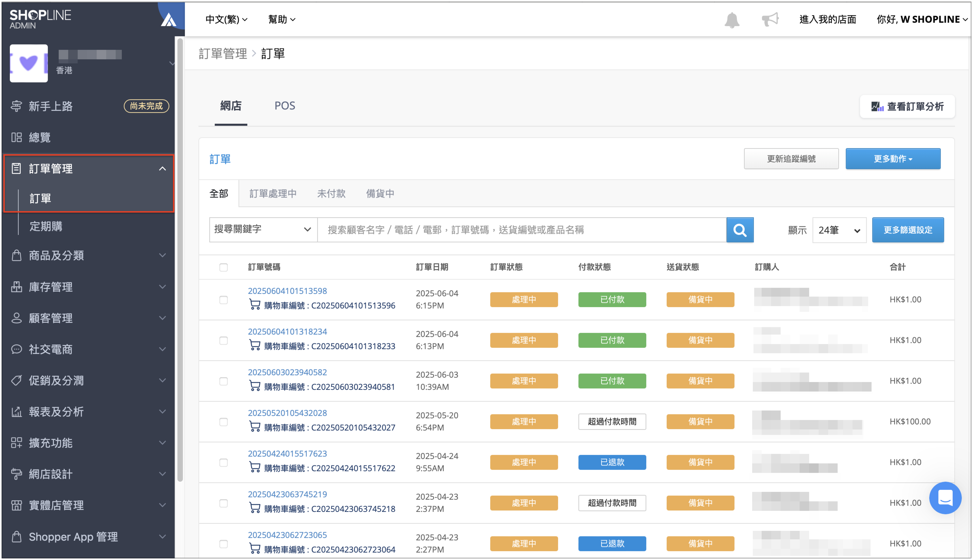This screenshot has width=973, height=560.
Task: Expand the 顧客管理 menu chevron
Action: coord(163,318)
